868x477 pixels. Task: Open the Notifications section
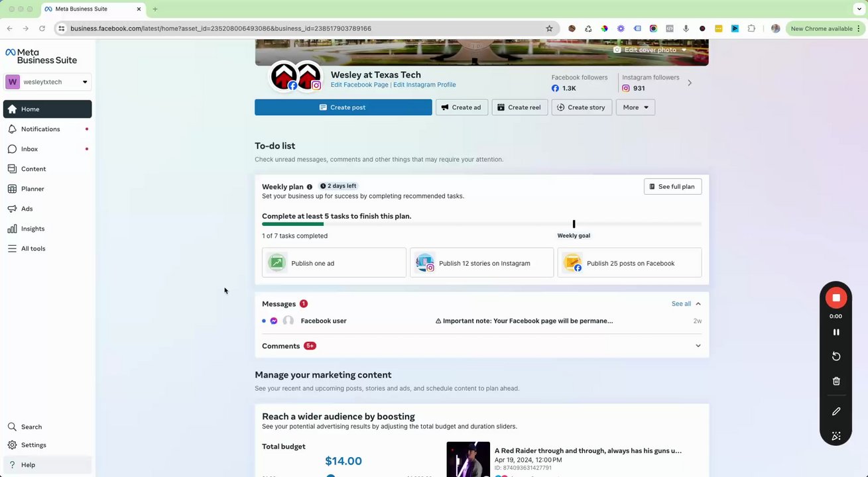47,129
